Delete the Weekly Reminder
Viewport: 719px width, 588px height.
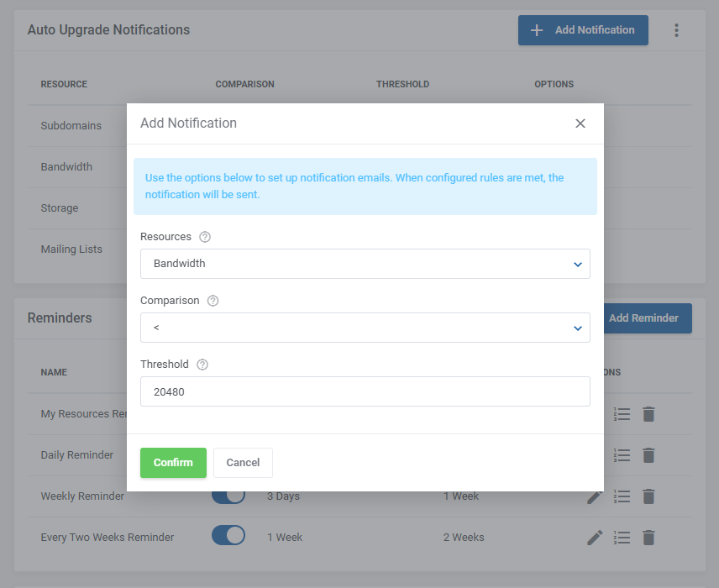648,496
